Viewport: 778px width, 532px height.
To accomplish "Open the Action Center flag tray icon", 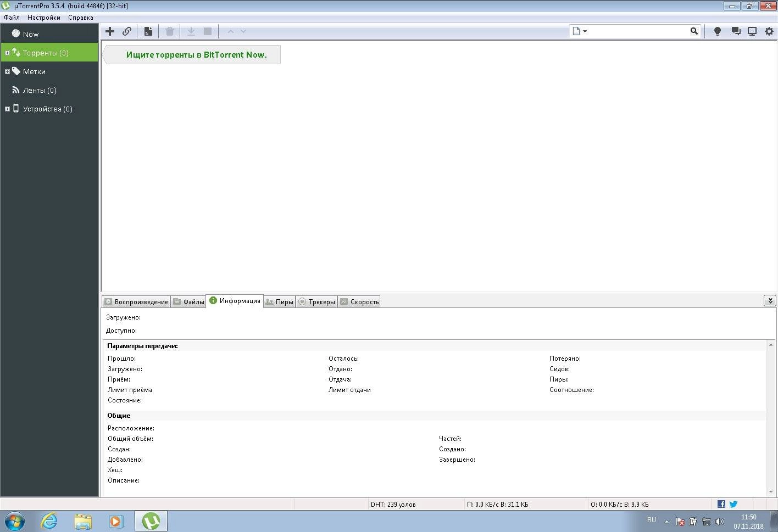I will click(x=680, y=522).
